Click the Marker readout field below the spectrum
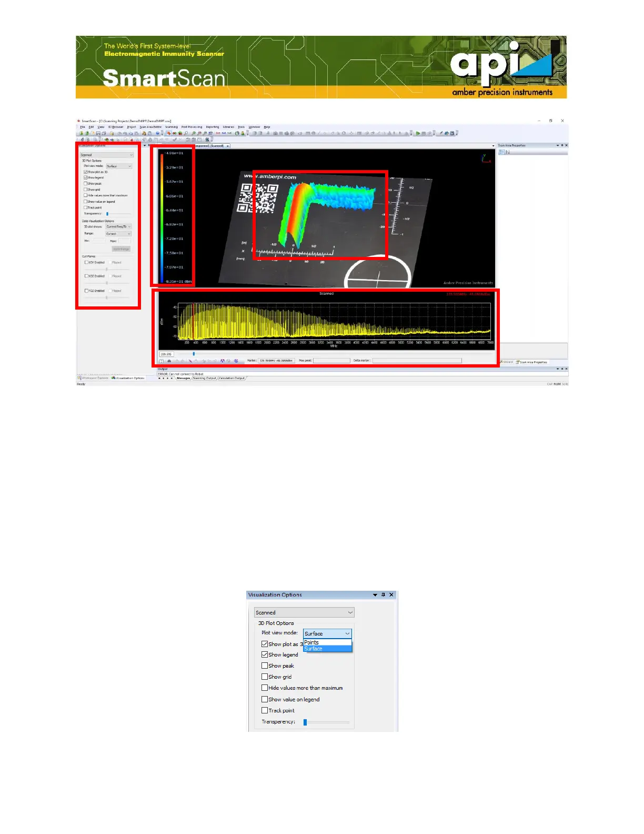The height and width of the screenshot is (834, 644). pyautogui.click(x=276, y=361)
